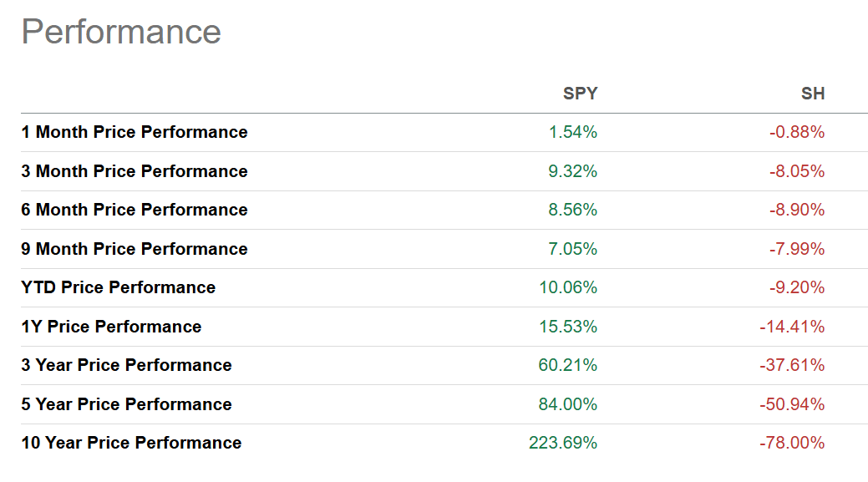Click SH's 10 year value -78.00%
The image size is (868, 482).
coord(792,443)
